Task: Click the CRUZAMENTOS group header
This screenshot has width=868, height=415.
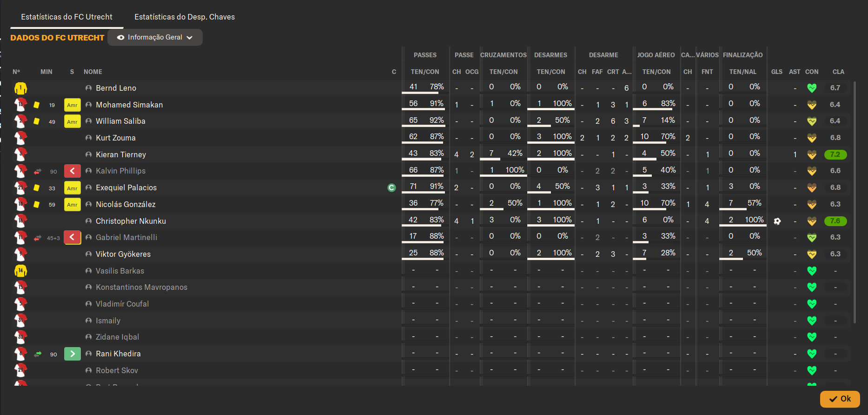Action: point(503,55)
